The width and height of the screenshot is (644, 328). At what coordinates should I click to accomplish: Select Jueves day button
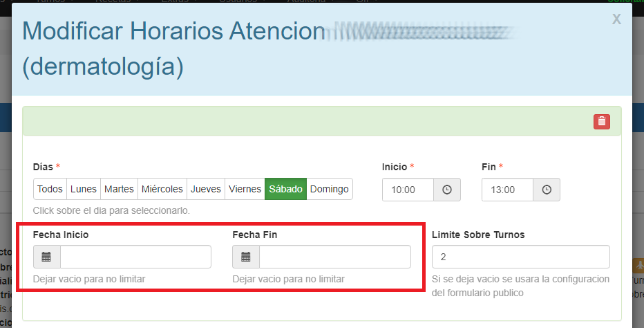[206, 189]
